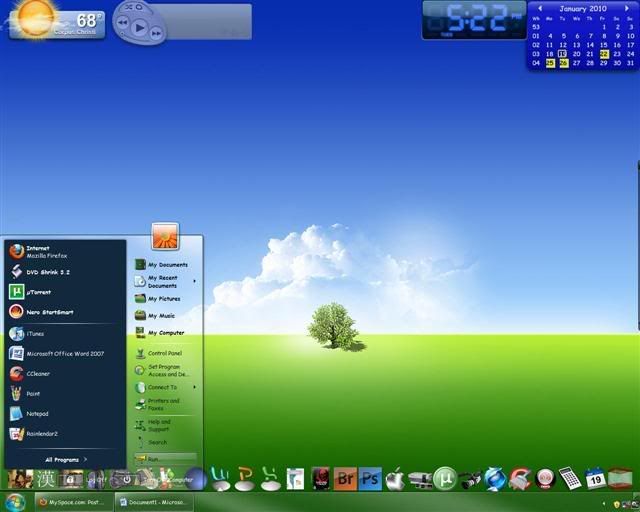This screenshot has height=512, width=640.
Task: Select January 26 in the calendar
Action: [x=564, y=63]
